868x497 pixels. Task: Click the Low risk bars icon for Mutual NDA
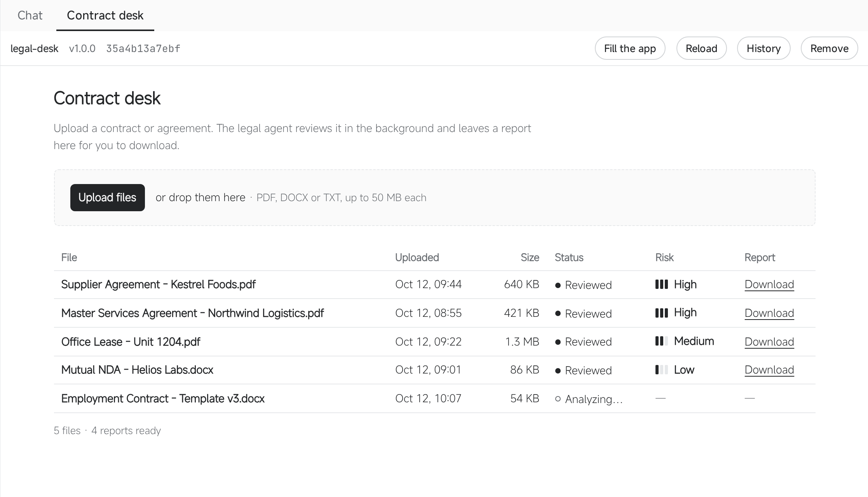pos(661,370)
